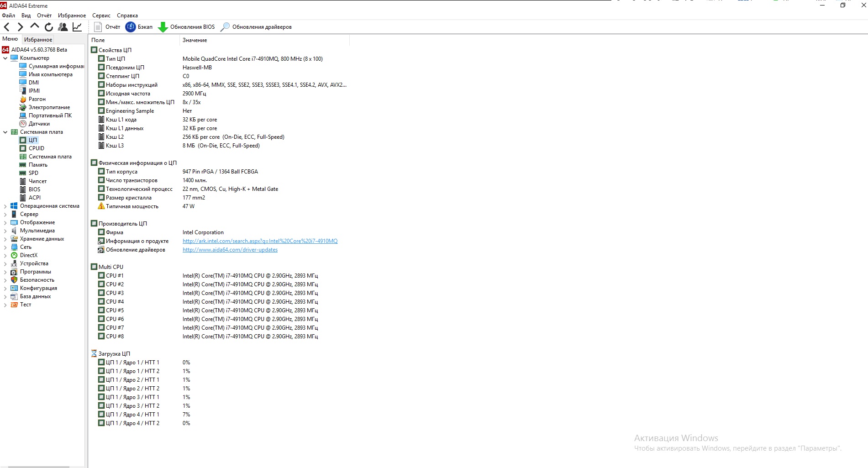Screen dimensions: 868x468
Task: Click the Датчики sensor icon
Action: pos(23,124)
